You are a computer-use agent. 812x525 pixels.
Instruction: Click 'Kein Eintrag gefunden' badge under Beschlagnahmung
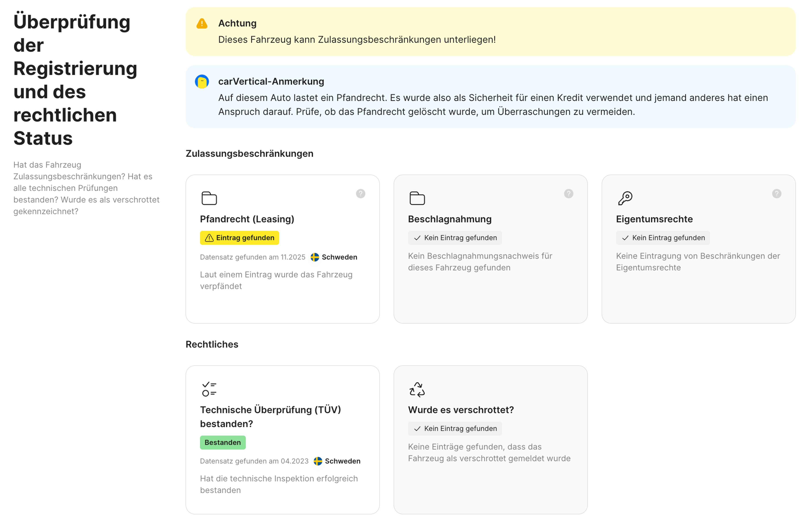pos(455,238)
